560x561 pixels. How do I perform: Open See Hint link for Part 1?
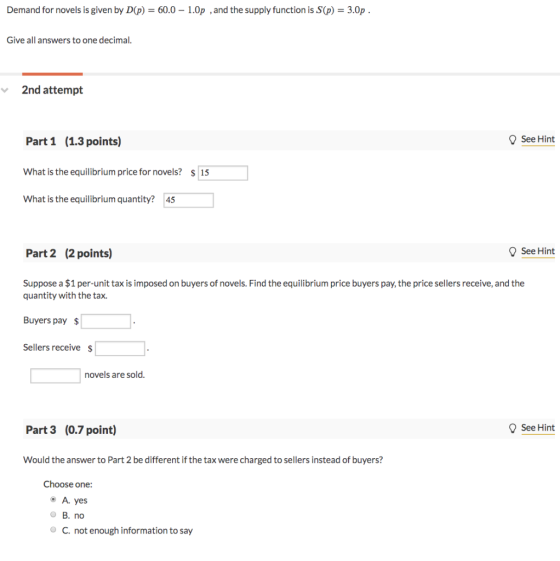538,139
